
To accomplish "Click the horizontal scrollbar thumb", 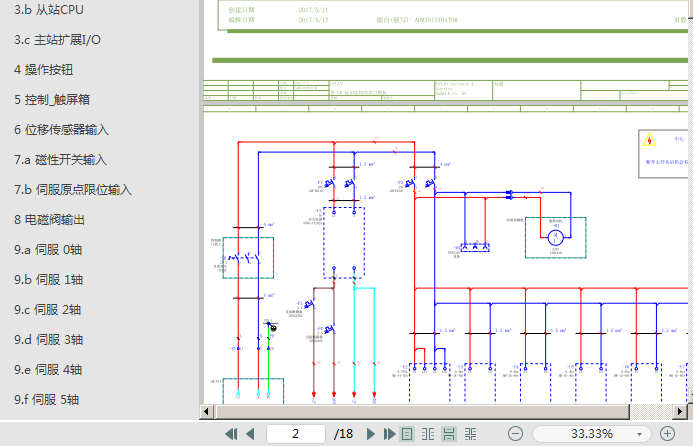I will pos(422,412).
